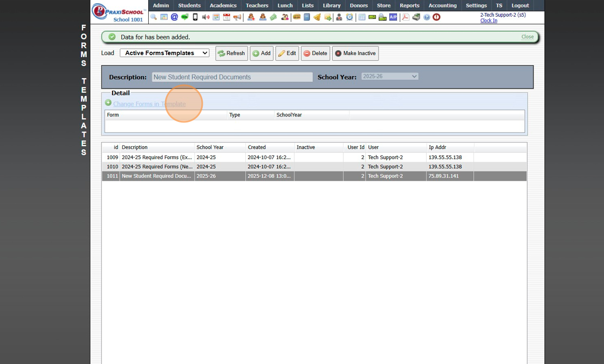The image size is (604, 364).
Task: Open the Accounting menu
Action: pos(442,5)
